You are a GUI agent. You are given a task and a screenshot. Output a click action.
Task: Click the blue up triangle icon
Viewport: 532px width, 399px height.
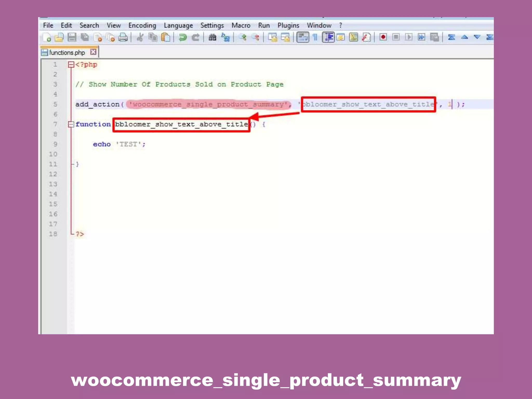464,37
